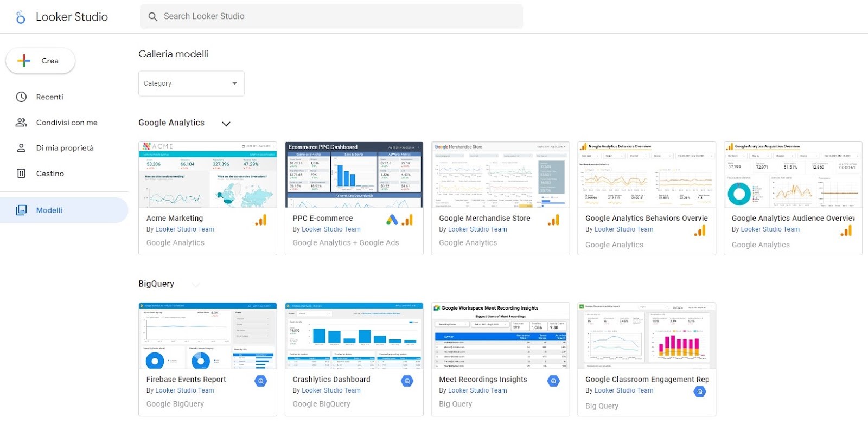The width and height of the screenshot is (868, 424).
Task: Click the PPC E-commerce title text
Action: (323, 218)
